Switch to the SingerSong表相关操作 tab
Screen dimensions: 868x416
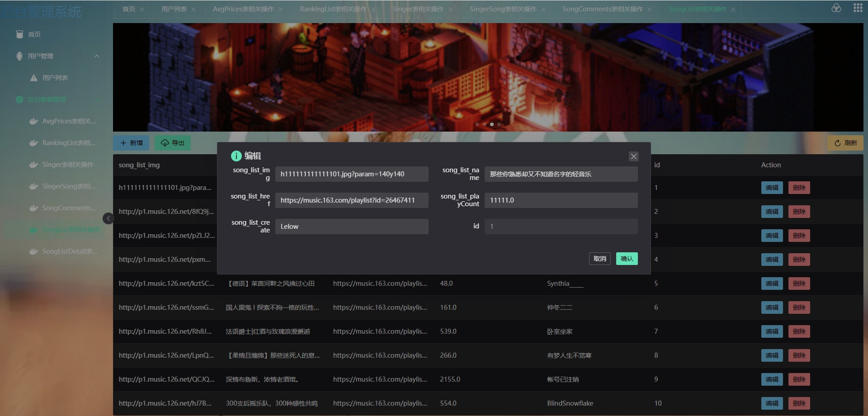point(503,9)
